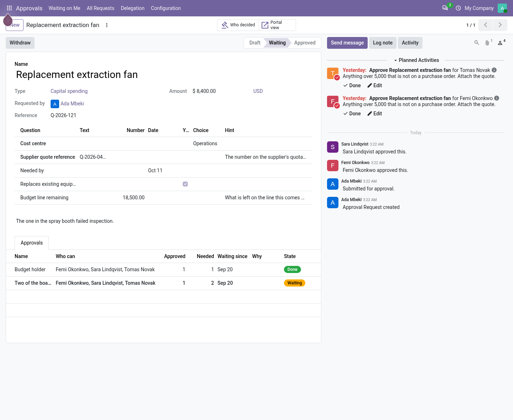The height and width of the screenshot is (420, 513).
Task: Click Send message
Action: click(x=347, y=43)
